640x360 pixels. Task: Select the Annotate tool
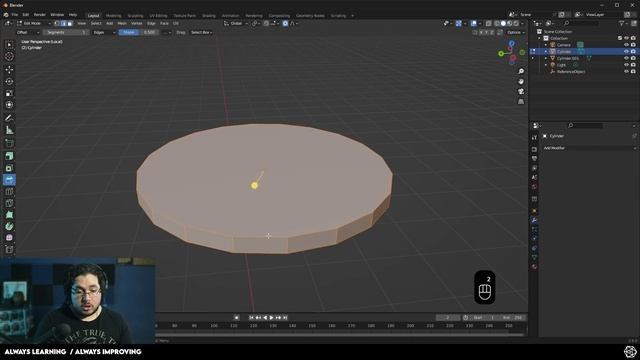tap(9, 118)
